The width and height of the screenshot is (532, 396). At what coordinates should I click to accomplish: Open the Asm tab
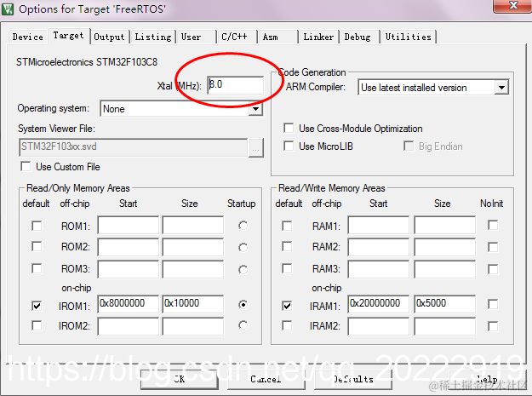tap(277, 37)
